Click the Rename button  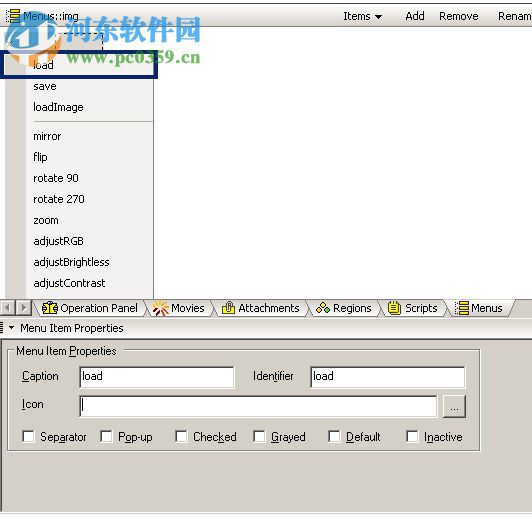pyautogui.click(x=514, y=16)
